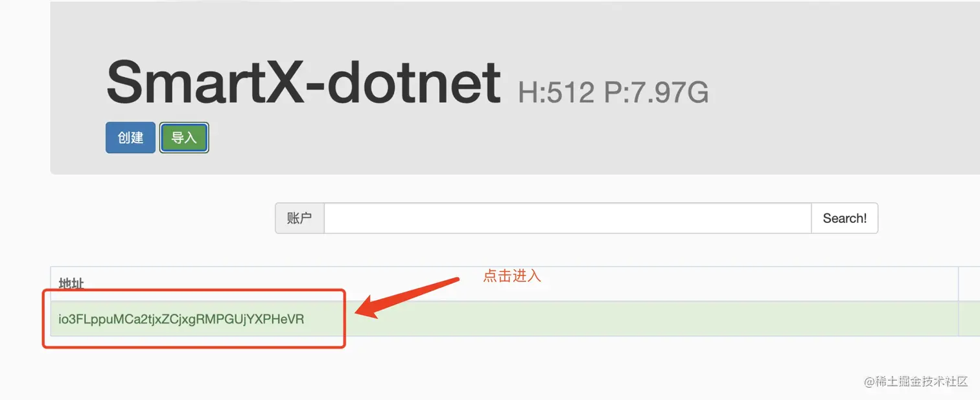Open address io3FLppuMCa2tjxZCjxgRMPGUjYXPHeVR
This screenshot has width=980, height=400.
pos(181,319)
